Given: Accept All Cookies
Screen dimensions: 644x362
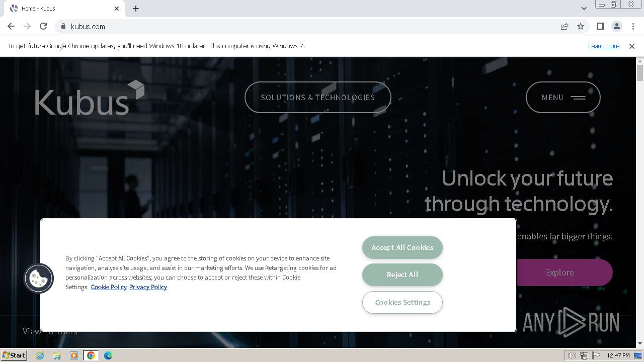Looking at the screenshot, I should click(403, 247).
